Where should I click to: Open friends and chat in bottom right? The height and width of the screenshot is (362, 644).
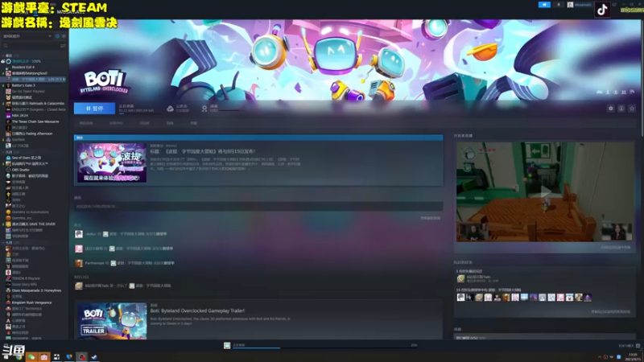tap(629, 346)
